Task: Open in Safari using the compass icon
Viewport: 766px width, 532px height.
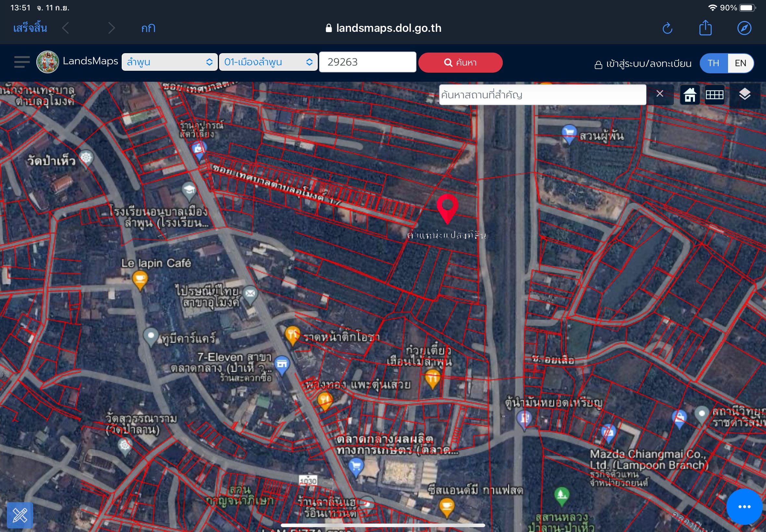Action: point(744,28)
